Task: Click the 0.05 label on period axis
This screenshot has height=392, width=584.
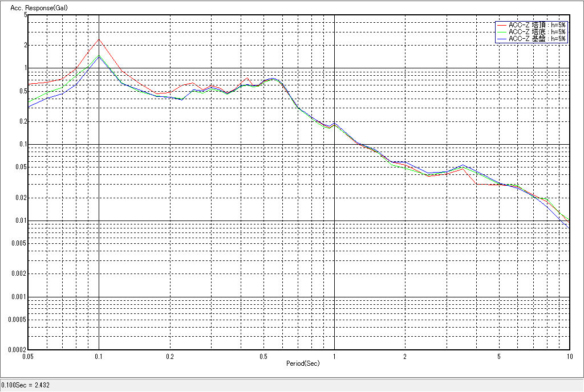Action: point(29,356)
